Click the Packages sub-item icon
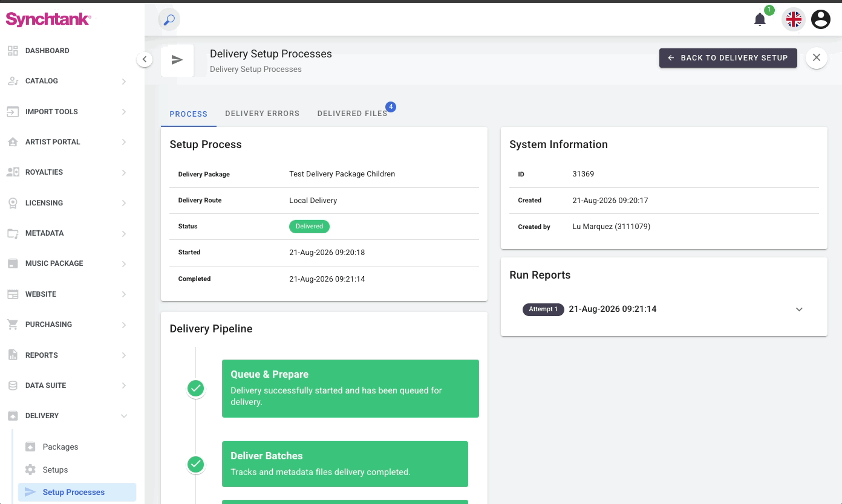 click(30, 447)
